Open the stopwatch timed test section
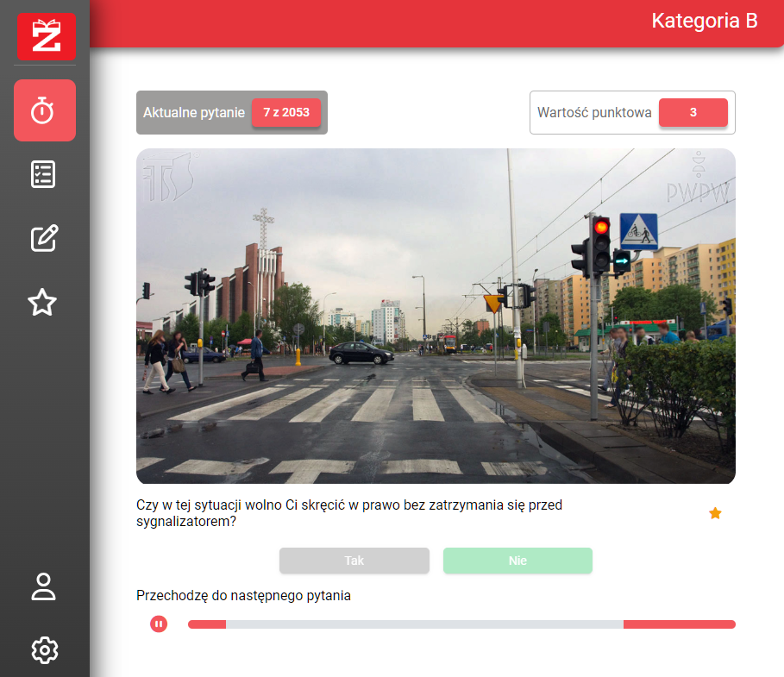 44,110
